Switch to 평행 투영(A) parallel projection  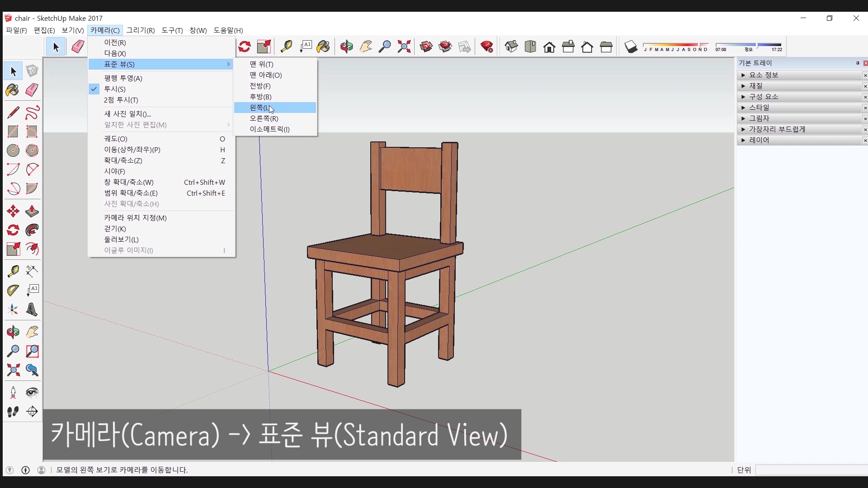point(123,78)
